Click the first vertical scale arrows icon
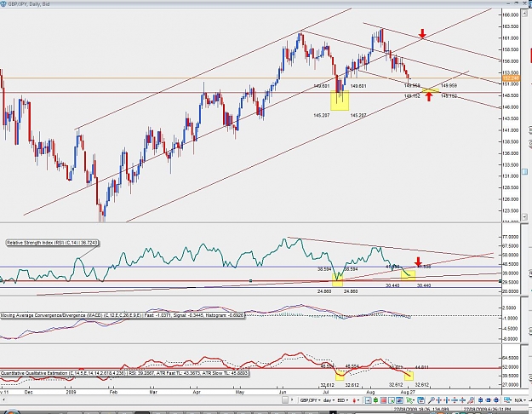Screen dimensions: 532x414 tap(455, 400)
